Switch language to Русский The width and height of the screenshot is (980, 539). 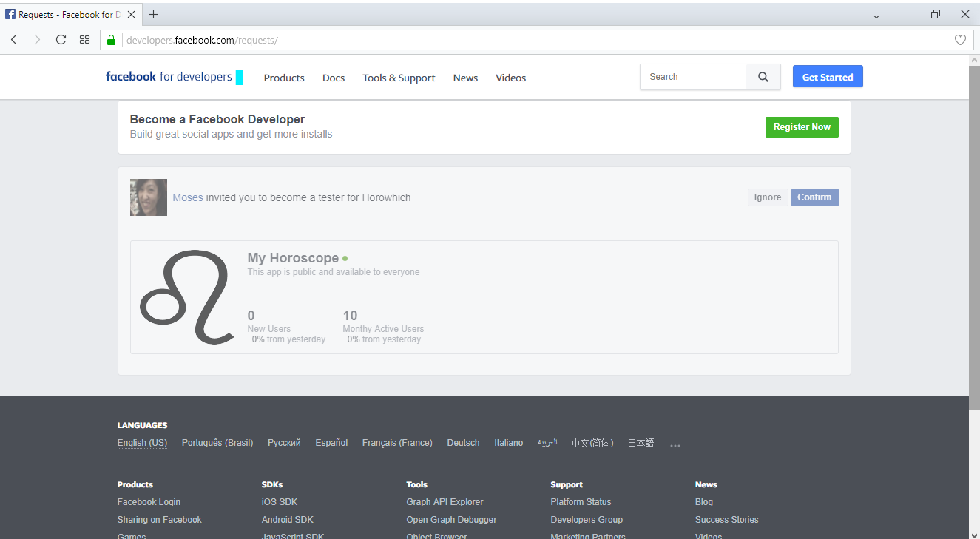click(x=284, y=443)
